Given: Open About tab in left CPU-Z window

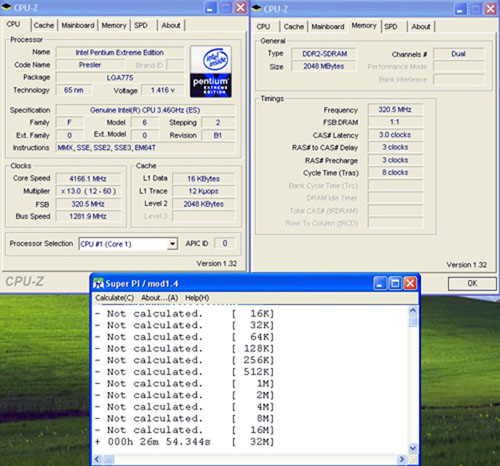Looking at the screenshot, I should [171, 25].
